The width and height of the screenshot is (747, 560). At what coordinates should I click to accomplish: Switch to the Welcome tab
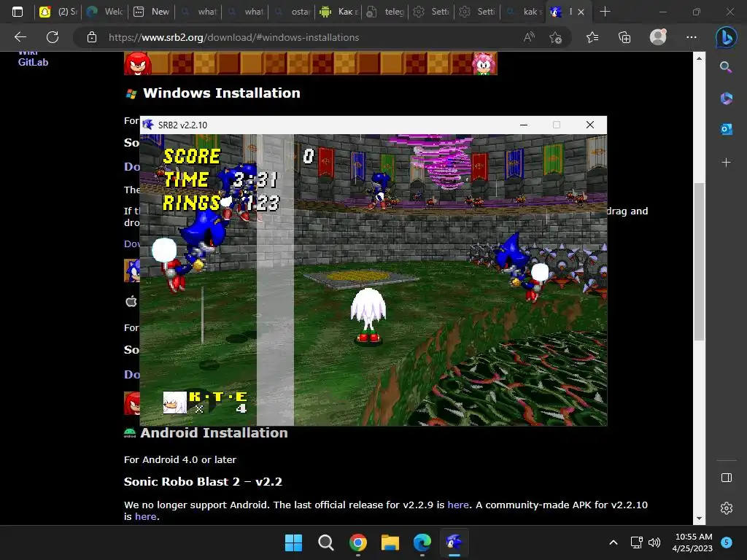point(105,12)
